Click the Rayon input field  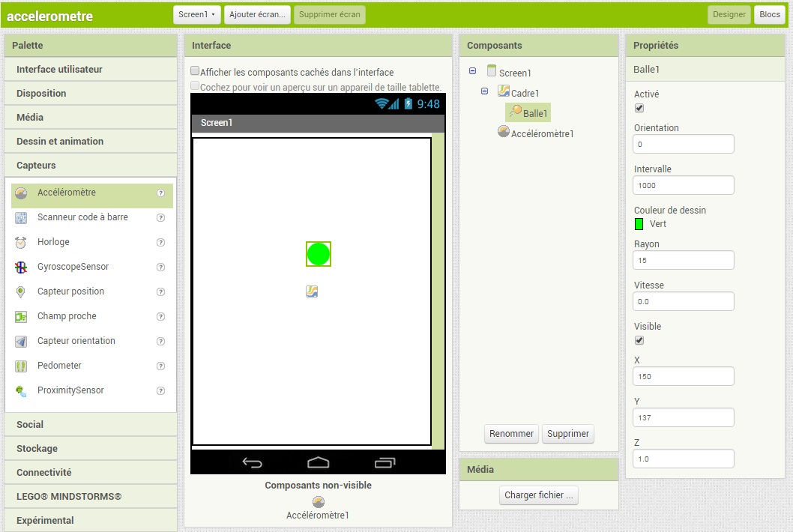pos(684,260)
